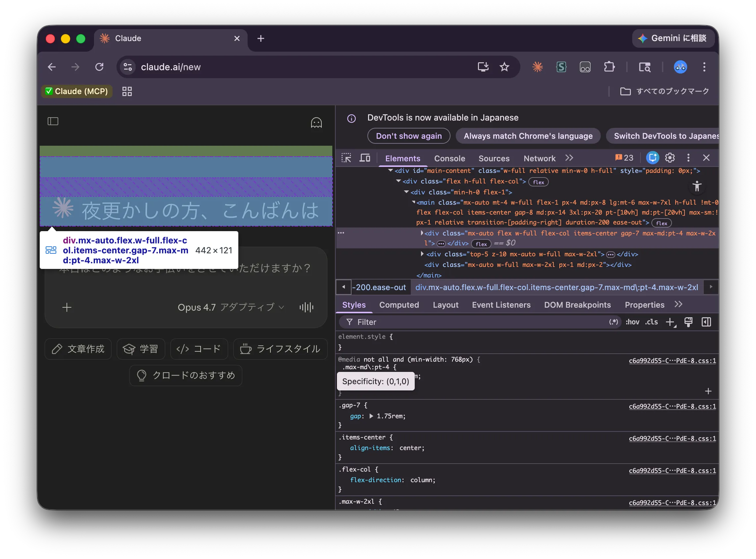Click the flex badge on the main element
Viewport: 756px width, 559px height.
click(x=661, y=223)
